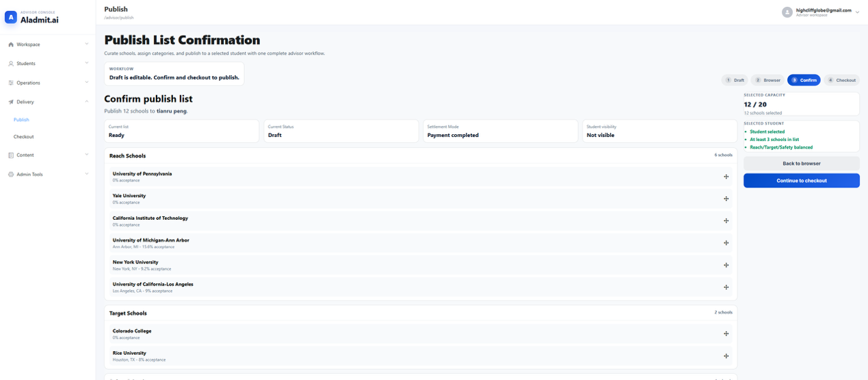The height and width of the screenshot is (380, 868).
Task: Click the Rice University name
Action: point(129,353)
